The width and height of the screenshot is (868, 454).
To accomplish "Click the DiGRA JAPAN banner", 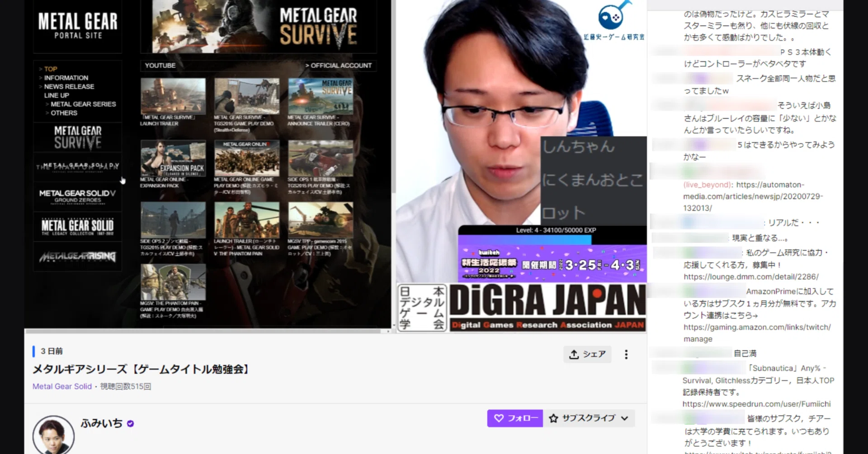I will [547, 308].
